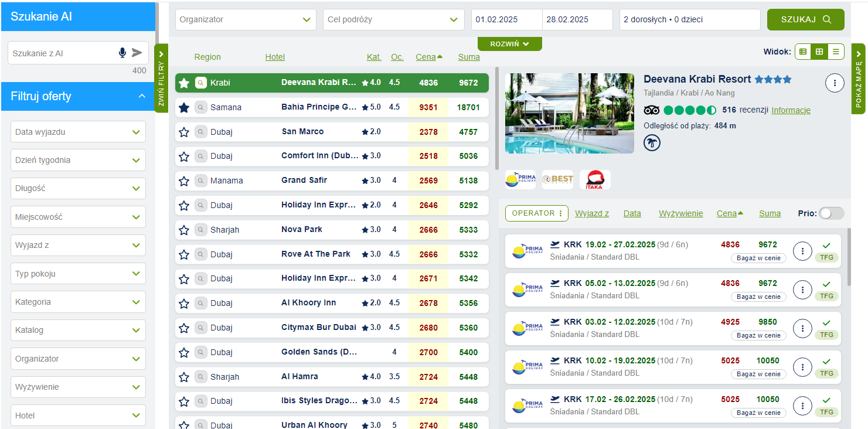Switch to the grid view icon
The width and height of the screenshot is (868, 429).
pyautogui.click(x=819, y=52)
